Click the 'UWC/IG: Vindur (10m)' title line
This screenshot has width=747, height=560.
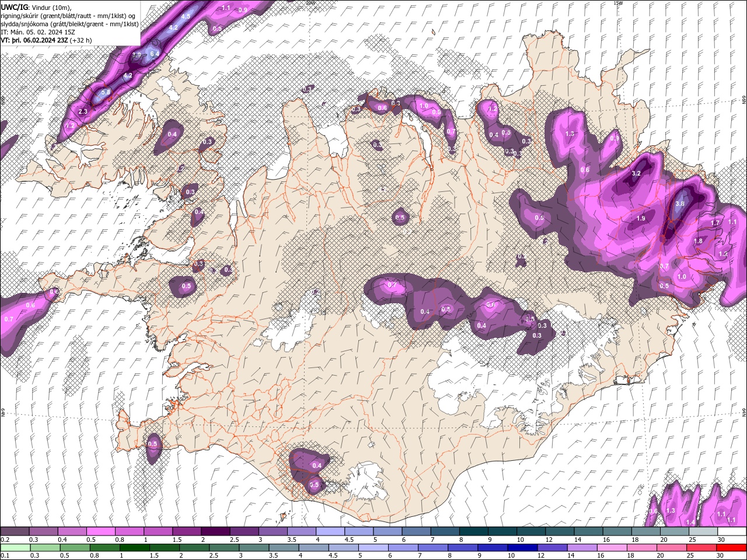coord(36,7)
